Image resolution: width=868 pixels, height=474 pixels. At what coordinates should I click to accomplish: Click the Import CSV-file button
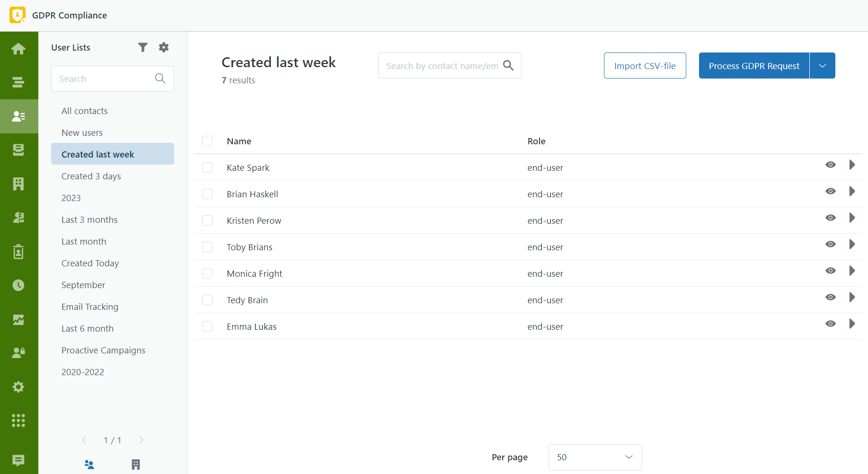coord(645,65)
